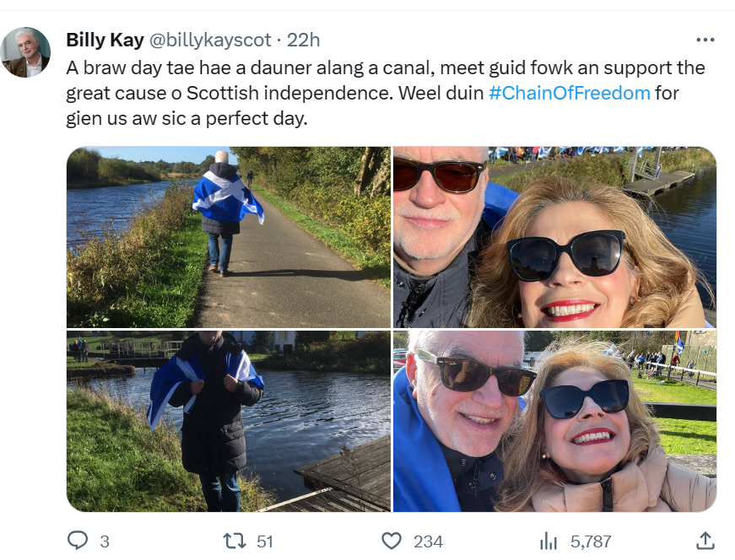Click the reply count of 3
The width and height of the screenshot is (735, 560).
(105, 541)
